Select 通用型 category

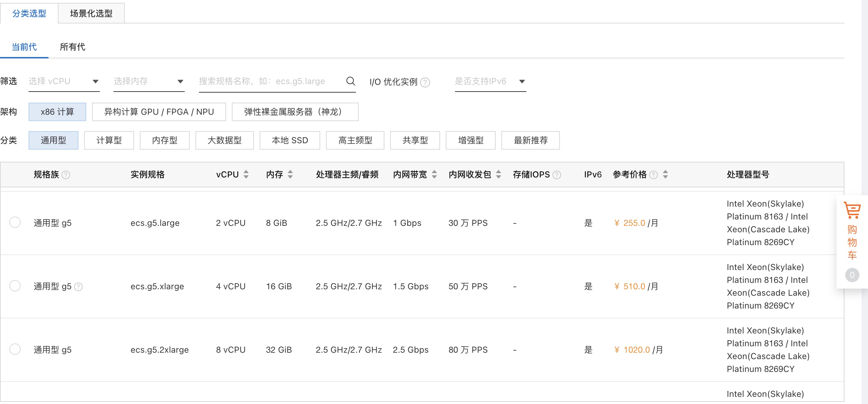coord(53,140)
